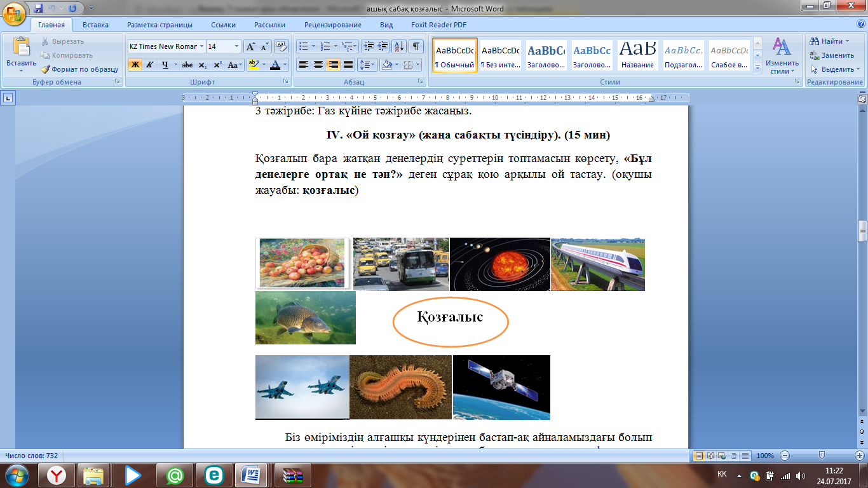The image size is (868, 488).
Task: Open the Рецензирование ribbon tab
Action: click(x=332, y=25)
